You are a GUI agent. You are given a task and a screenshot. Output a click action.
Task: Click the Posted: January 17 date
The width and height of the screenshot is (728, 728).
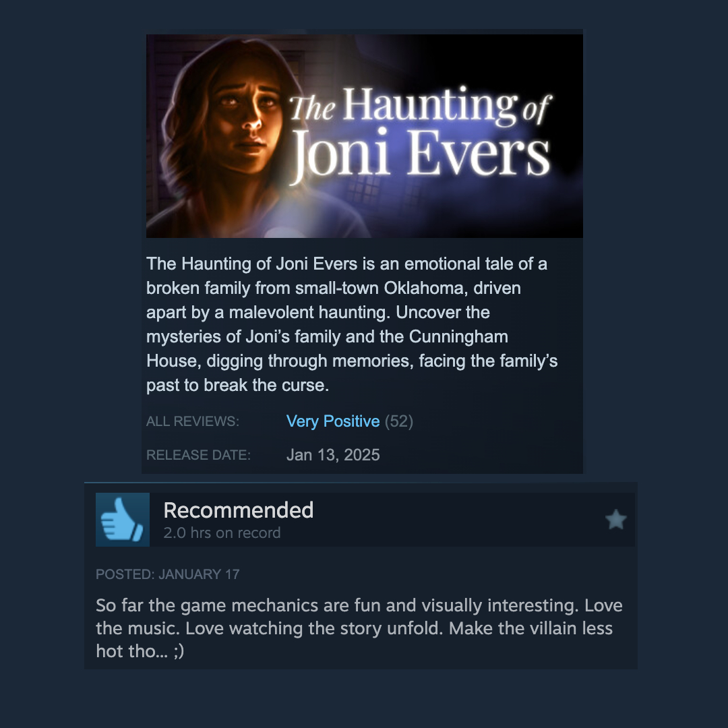(x=168, y=574)
